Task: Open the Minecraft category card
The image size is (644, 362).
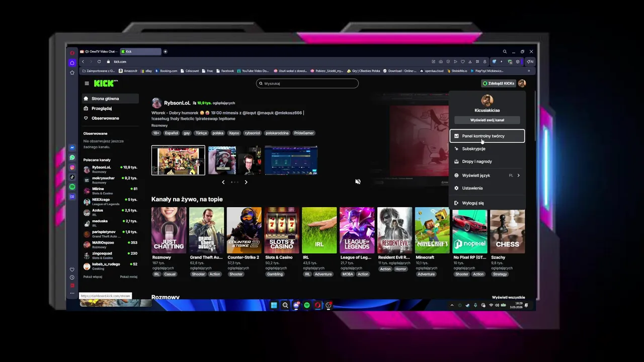Action: pos(432,230)
